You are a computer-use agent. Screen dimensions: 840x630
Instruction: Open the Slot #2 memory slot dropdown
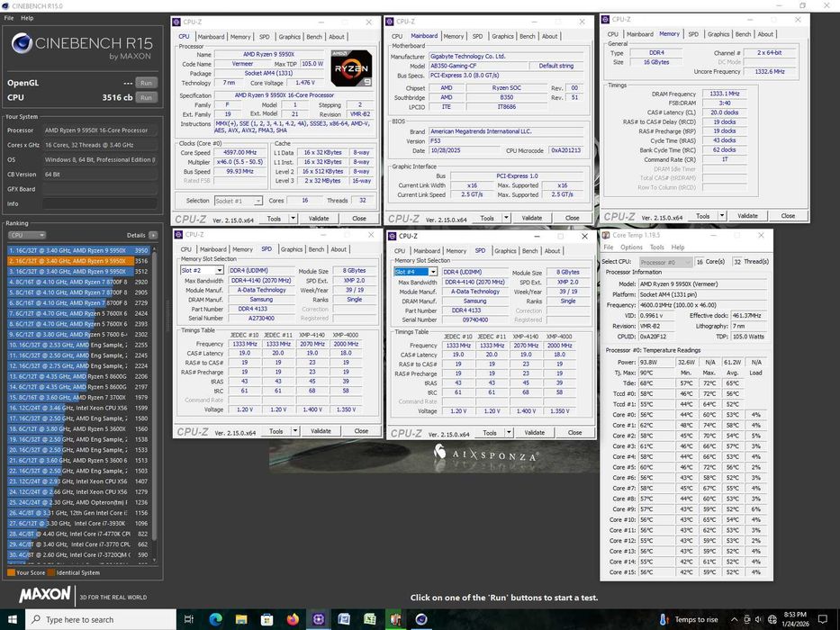(x=202, y=271)
